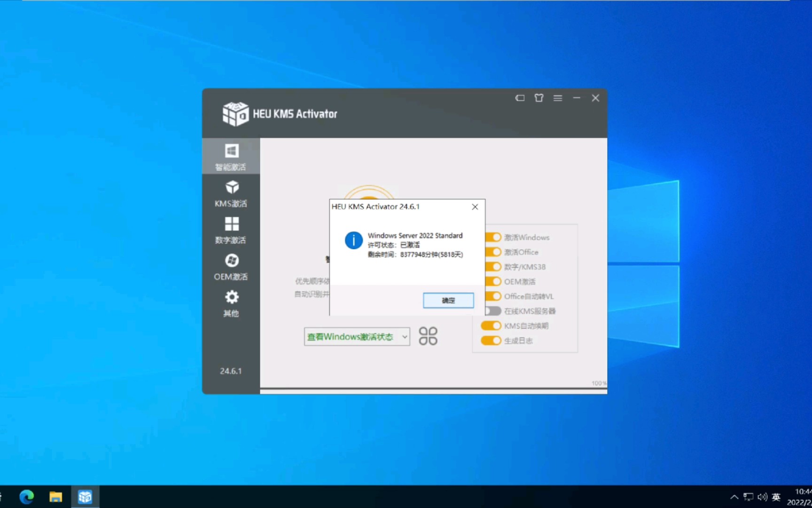812x508 pixels.
Task: Click HEU KMS Activator taskbar icon
Action: tap(85, 497)
